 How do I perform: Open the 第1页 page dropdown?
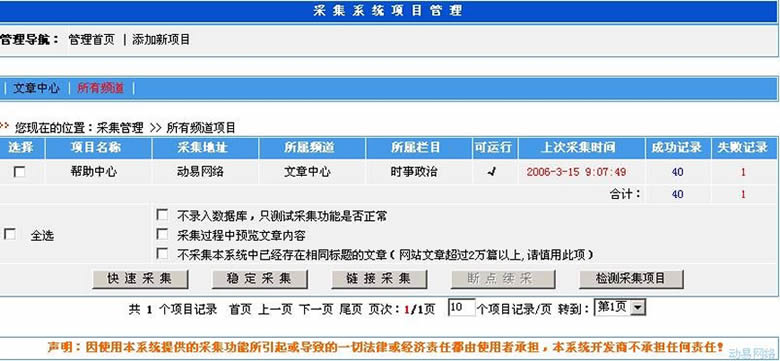[x=620, y=308]
